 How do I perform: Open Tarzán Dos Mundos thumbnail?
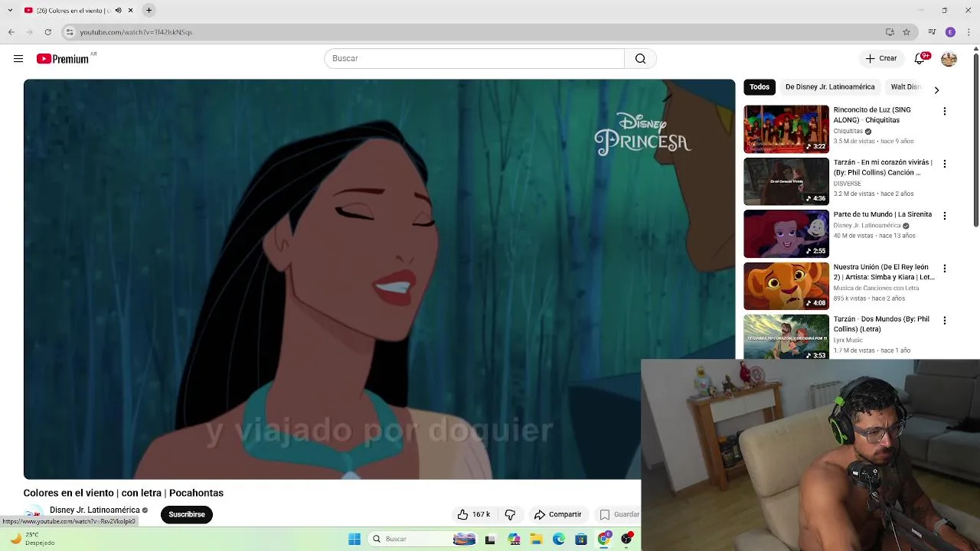(x=786, y=337)
